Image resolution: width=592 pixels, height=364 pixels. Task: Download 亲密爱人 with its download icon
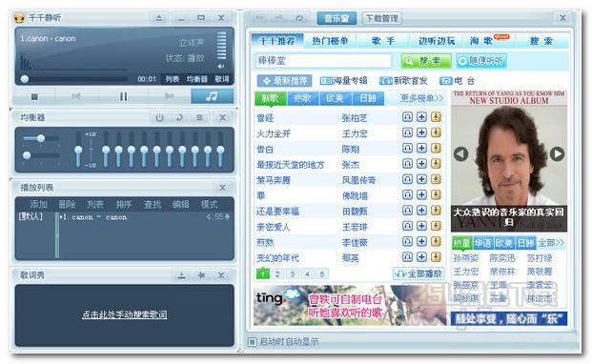click(x=436, y=226)
